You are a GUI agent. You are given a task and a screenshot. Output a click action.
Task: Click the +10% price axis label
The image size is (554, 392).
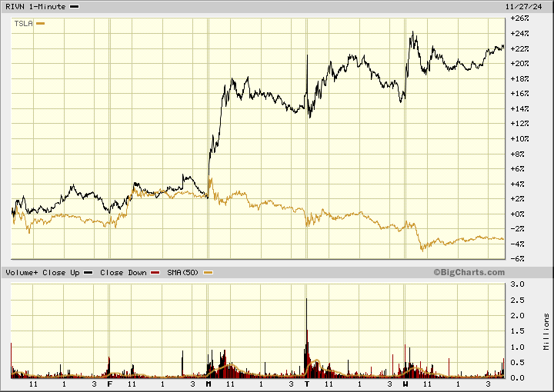coord(519,138)
